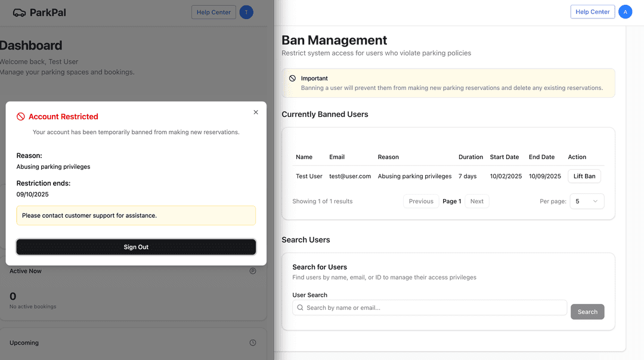This screenshot has height=360, width=644.
Task: Click the email test@user.com in the banned users table
Action: pyautogui.click(x=350, y=176)
